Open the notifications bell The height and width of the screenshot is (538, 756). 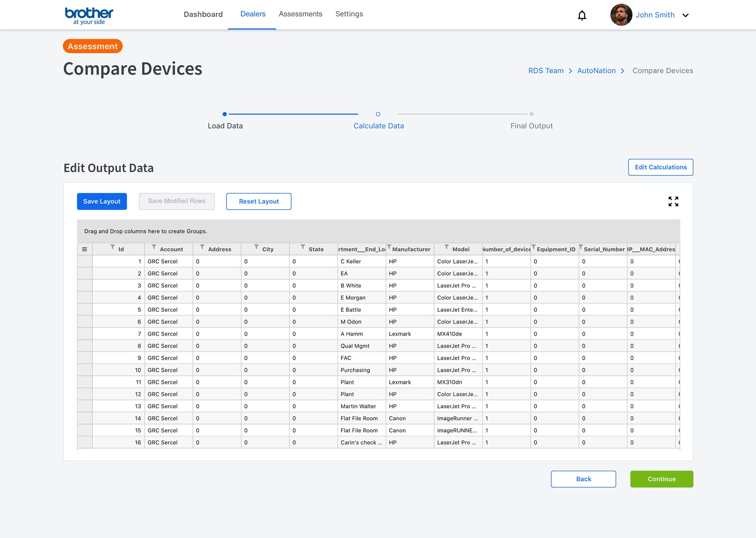[582, 15]
